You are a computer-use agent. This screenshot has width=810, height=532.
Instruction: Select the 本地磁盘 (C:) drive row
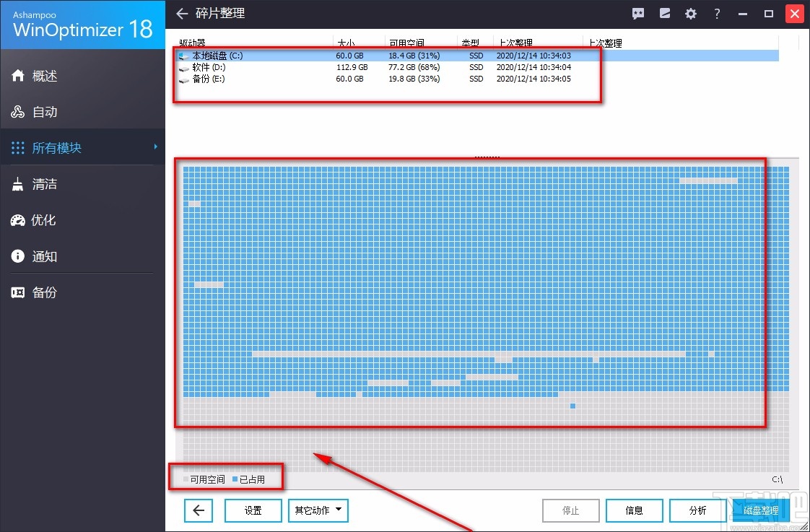click(478, 56)
